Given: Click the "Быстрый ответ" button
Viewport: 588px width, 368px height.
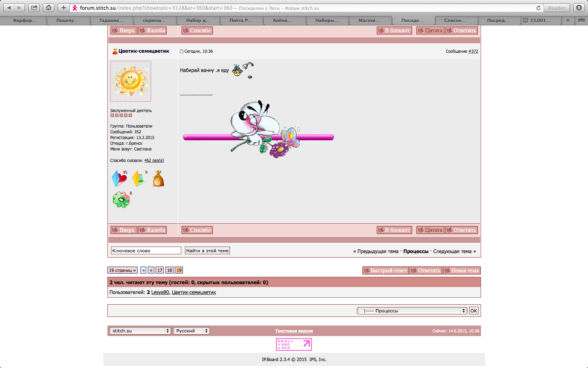Looking at the screenshot, I should (x=385, y=270).
